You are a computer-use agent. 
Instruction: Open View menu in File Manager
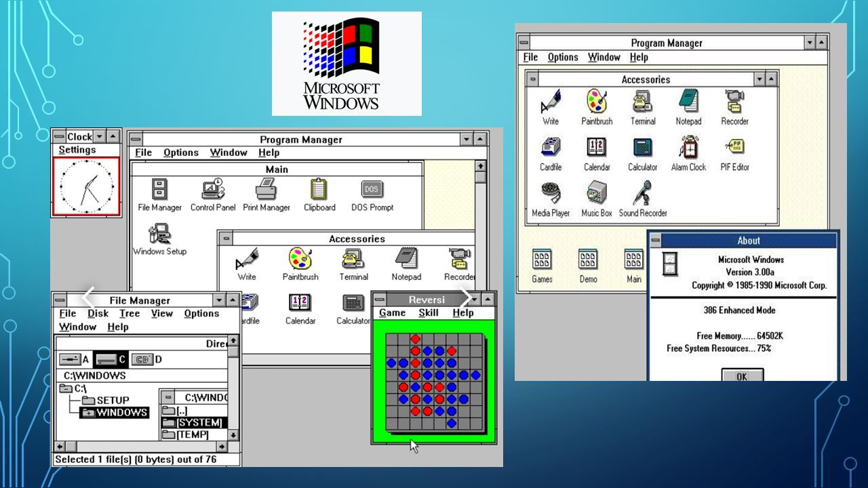[x=162, y=314]
